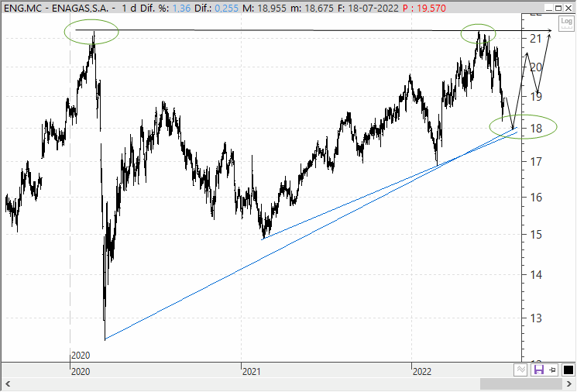Click the Dif. % 1,36 value
This screenshot has width=577, height=392.
(x=181, y=8)
